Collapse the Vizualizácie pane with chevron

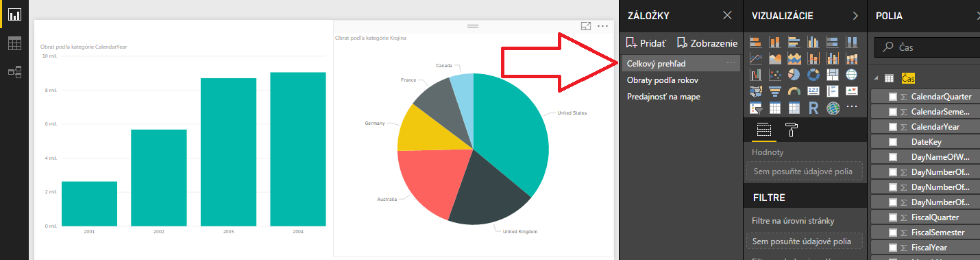tap(855, 15)
